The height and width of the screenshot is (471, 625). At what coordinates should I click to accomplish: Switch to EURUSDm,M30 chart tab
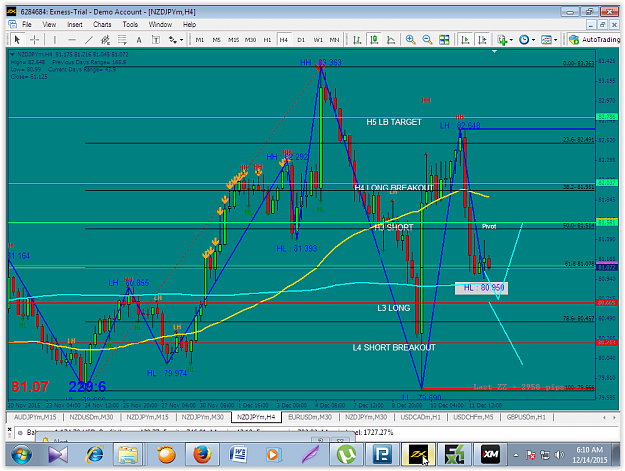coord(310,417)
